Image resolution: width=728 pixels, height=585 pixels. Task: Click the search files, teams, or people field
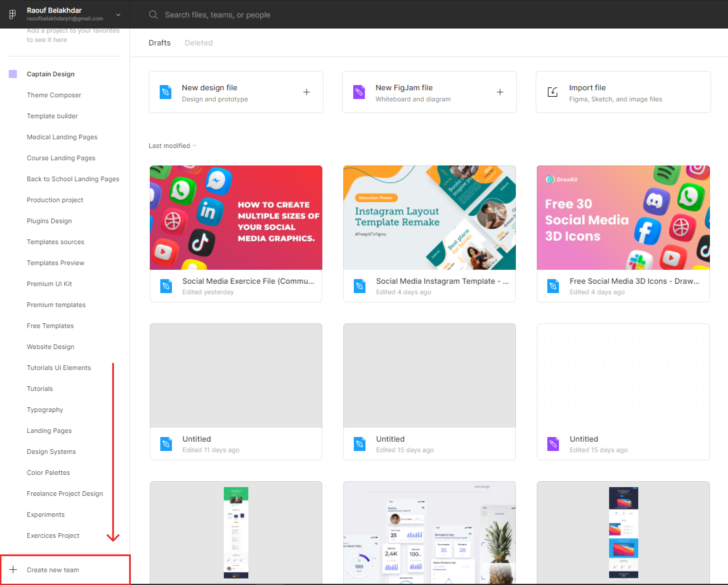coord(217,15)
